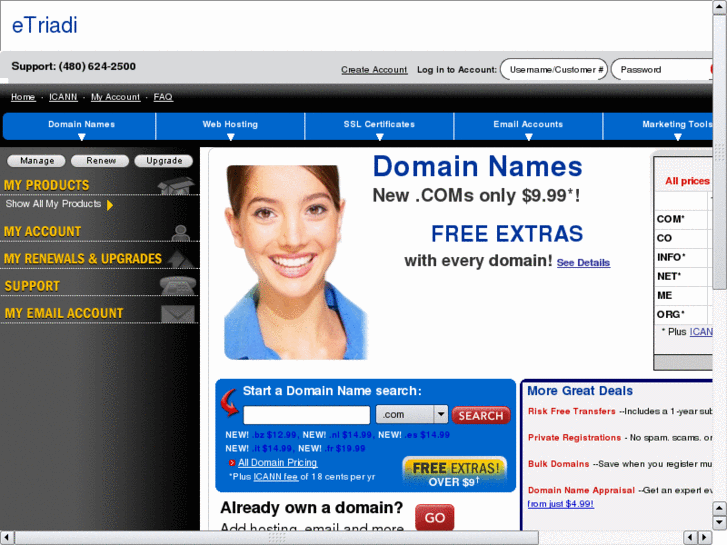Expand the SSL Certificates dropdown arrow

click(x=380, y=137)
